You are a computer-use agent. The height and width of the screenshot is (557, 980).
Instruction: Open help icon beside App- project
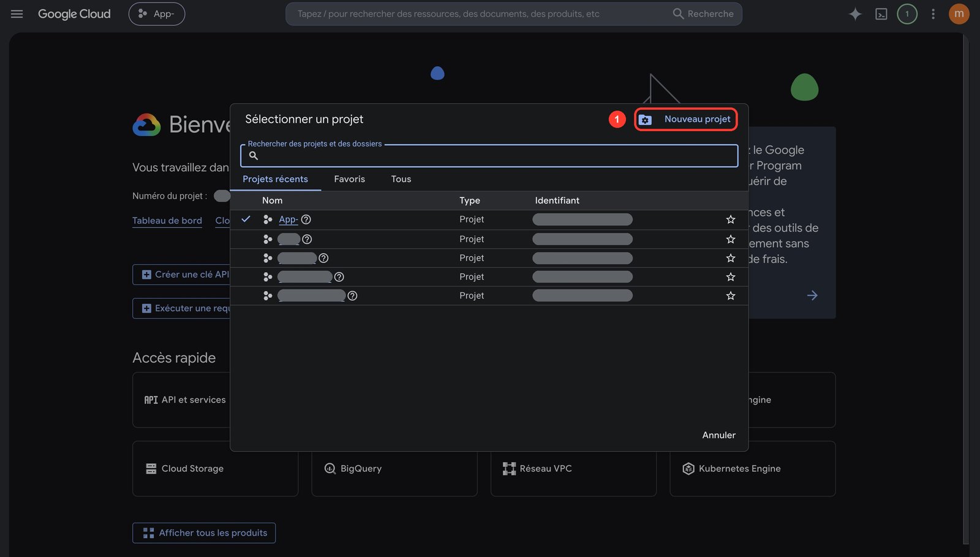(x=306, y=219)
